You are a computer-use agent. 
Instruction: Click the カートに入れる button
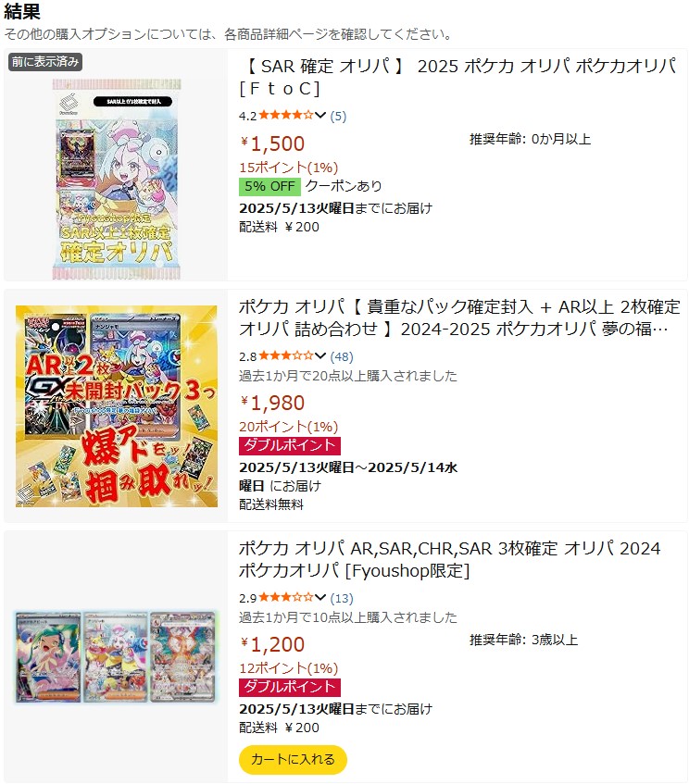pyautogui.click(x=293, y=760)
